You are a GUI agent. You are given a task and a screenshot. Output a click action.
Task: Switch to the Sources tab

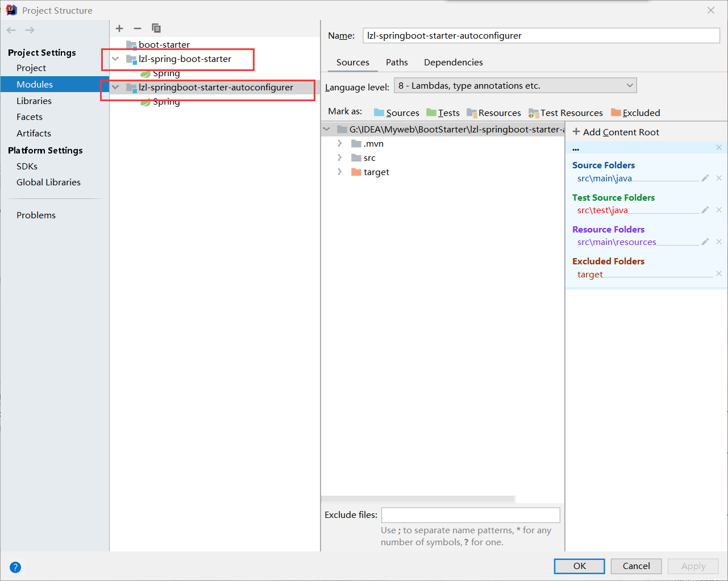[353, 63]
